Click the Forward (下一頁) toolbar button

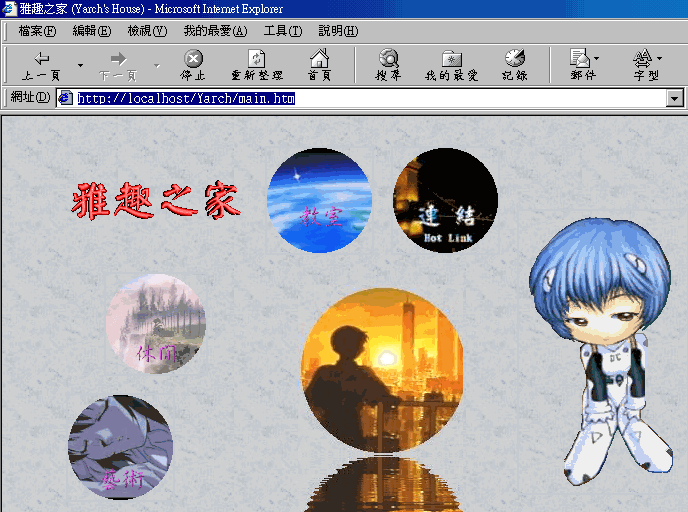tap(118, 65)
